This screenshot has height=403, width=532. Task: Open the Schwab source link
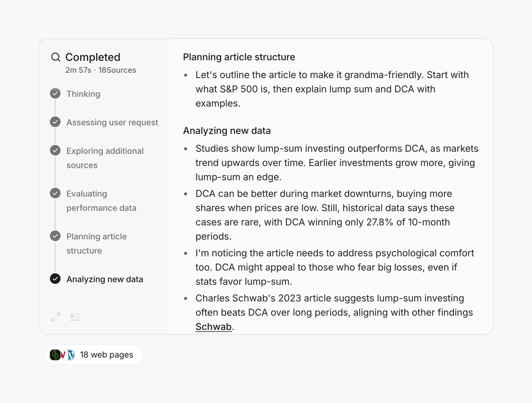pos(213,326)
